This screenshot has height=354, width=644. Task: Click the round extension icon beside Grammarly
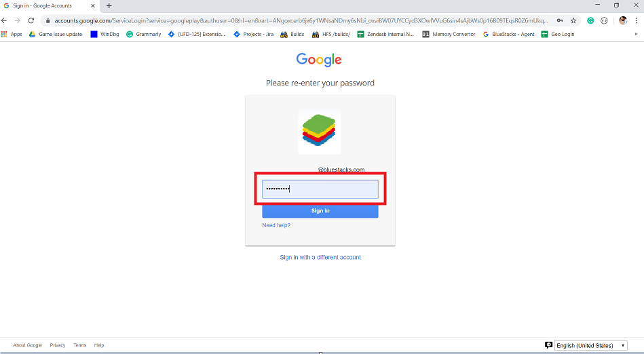tap(604, 20)
